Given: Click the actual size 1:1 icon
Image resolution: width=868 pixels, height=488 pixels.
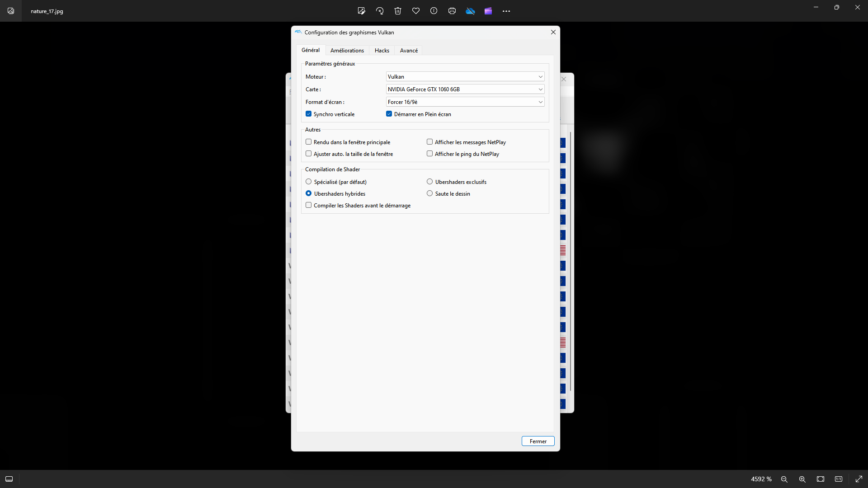Looking at the screenshot, I should pyautogui.click(x=839, y=479).
